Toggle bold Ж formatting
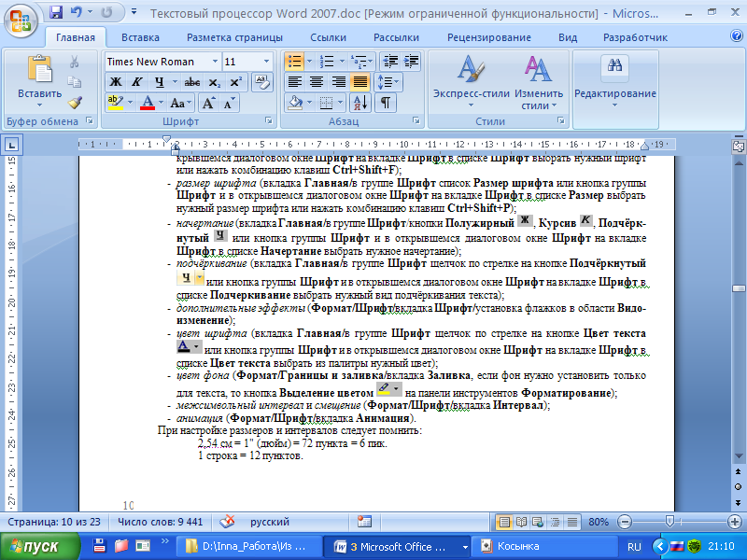Image resolution: width=747 pixels, height=560 pixels. pyautogui.click(x=116, y=82)
